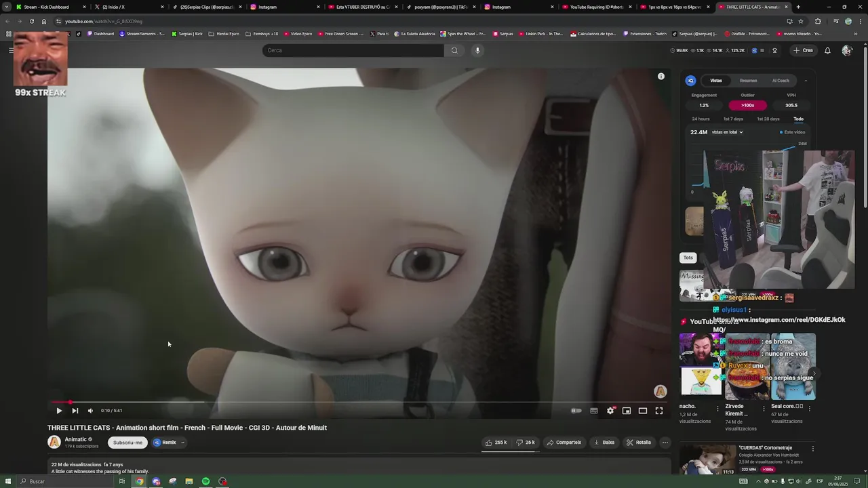Seek on the red video progress bar
The height and width of the screenshot is (488, 868).
(x=359, y=402)
